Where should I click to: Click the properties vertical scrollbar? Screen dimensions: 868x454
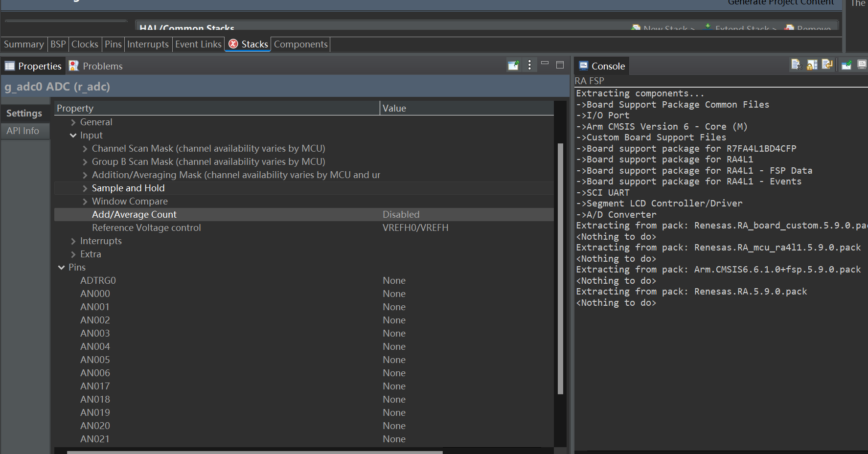tap(560, 269)
